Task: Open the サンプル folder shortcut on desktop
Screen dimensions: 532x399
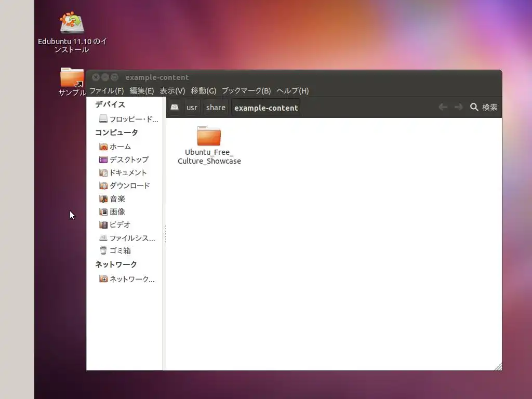Action: click(72, 77)
